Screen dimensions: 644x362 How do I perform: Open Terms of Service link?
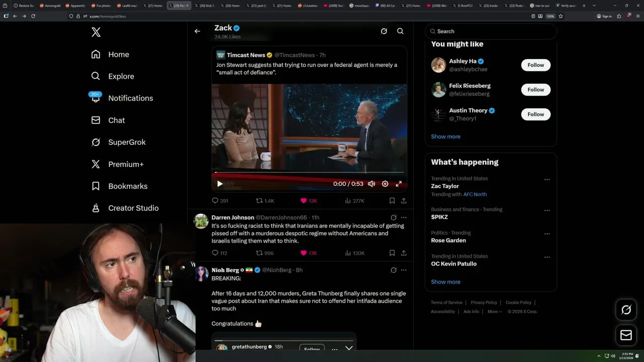(x=446, y=303)
